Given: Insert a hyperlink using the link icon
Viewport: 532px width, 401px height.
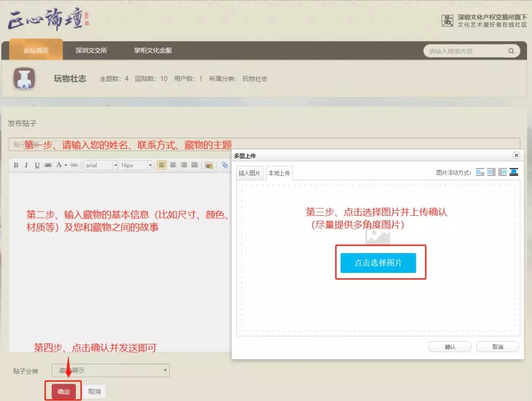Looking at the screenshot, I should (74, 165).
